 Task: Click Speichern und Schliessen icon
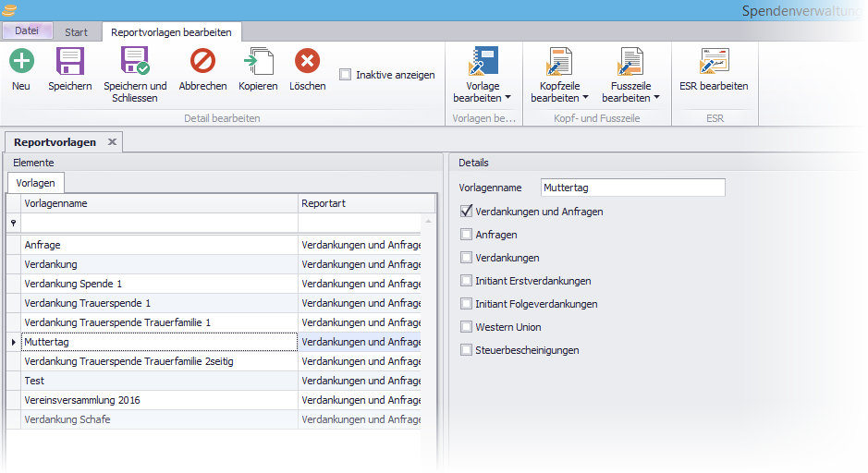pyautogui.click(x=135, y=62)
